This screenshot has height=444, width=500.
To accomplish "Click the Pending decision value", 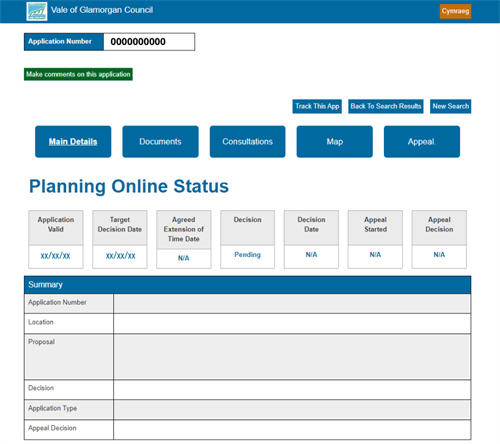I will click(x=247, y=255).
